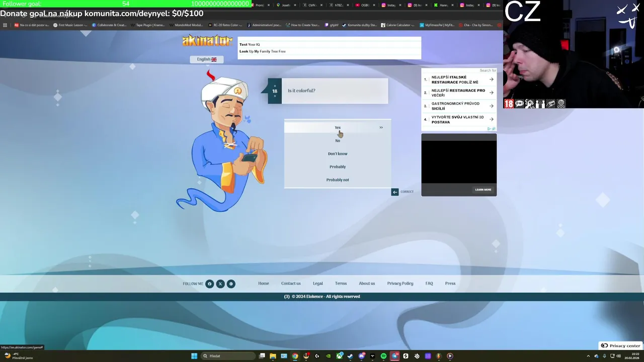Open 'Look Up My Family Tree Free' ad
Screen dimensions: 644x362
263,51
